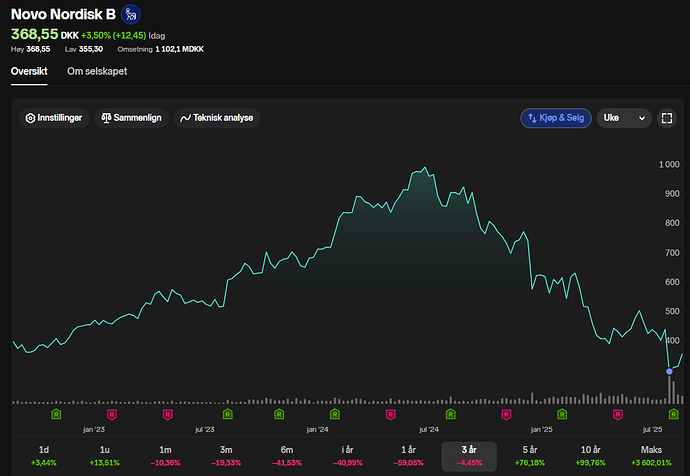The height and width of the screenshot is (476, 690).
Task: Click the green report marker right of jan '25
Action: click(x=562, y=414)
